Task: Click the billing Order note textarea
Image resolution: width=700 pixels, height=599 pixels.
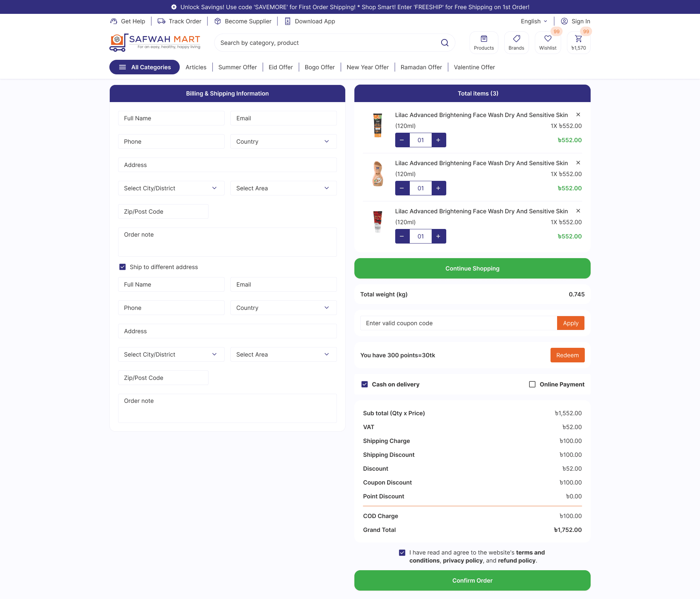Action: point(227,242)
